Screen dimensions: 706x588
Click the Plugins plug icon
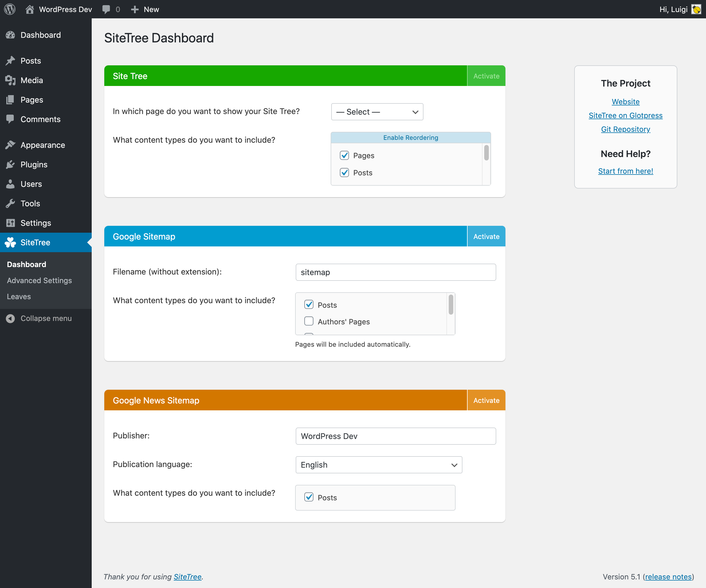pyautogui.click(x=10, y=164)
